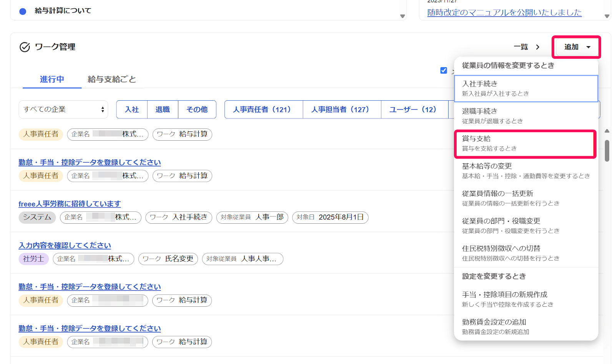
Task: Open 随時改定のマニュアルを公開いたしました link
Action: point(504,12)
